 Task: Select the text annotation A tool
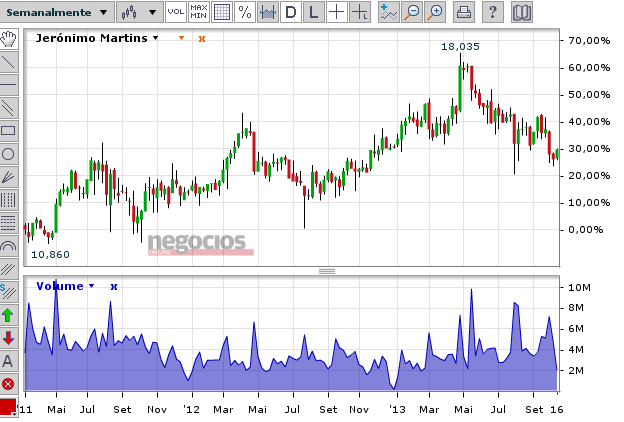pyautogui.click(x=8, y=361)
